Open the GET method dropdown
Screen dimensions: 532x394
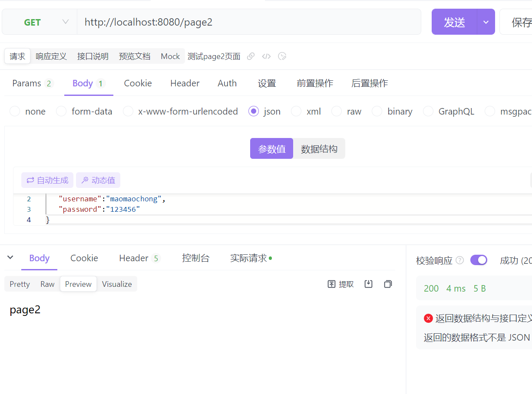(x=65, y=22)
